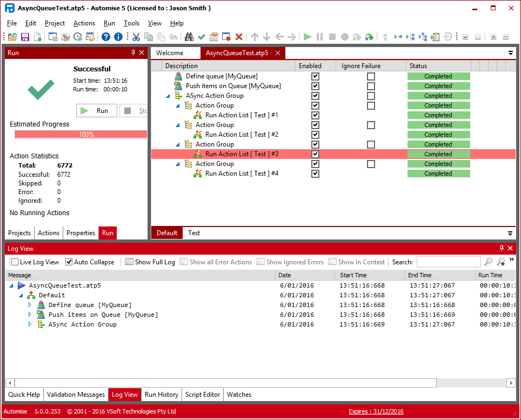Uncheck the Auto Collapse checkbox

(69, 262)
